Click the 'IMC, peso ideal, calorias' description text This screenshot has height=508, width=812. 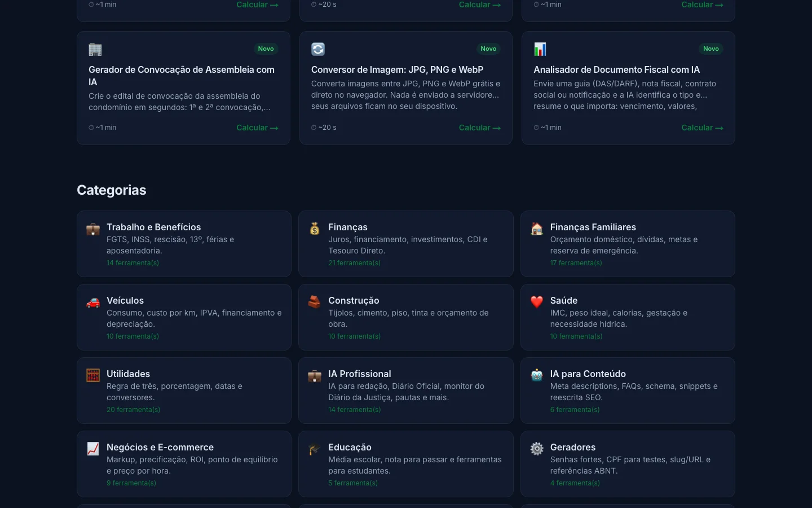[619, 318]
